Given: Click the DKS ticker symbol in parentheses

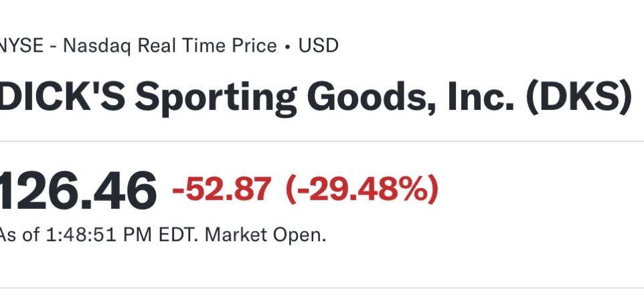Looking at the screenshot, I should point(579,98).
